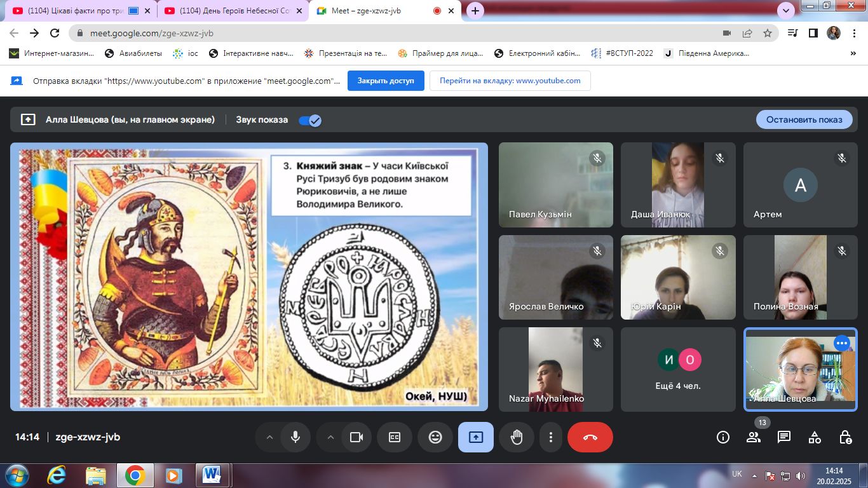The image size is (868, 488).
Task: Show more bookmarks chevron
Action: click(x=853, y=53)
